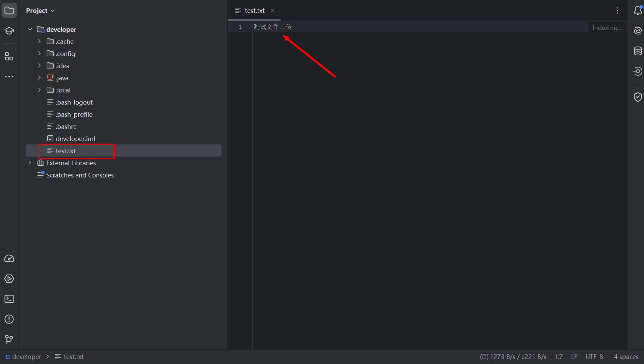Open the Learn tool window icon
644x364 pixels.
point(9,31)
